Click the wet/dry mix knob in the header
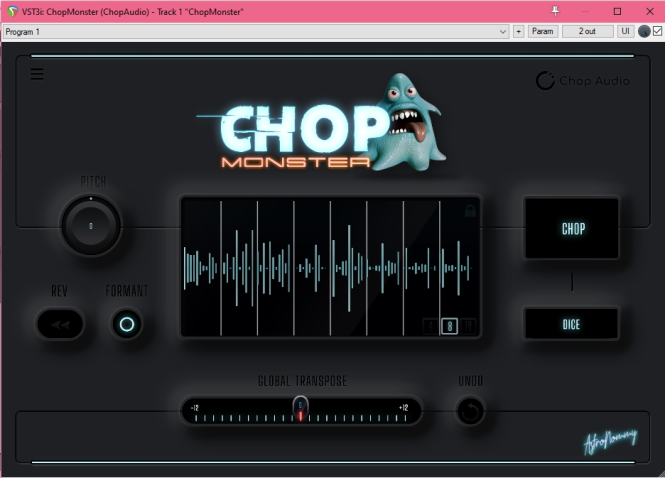The height and width of the screenshot is (478, 665). pyautogui.click(x=644, y=31)
